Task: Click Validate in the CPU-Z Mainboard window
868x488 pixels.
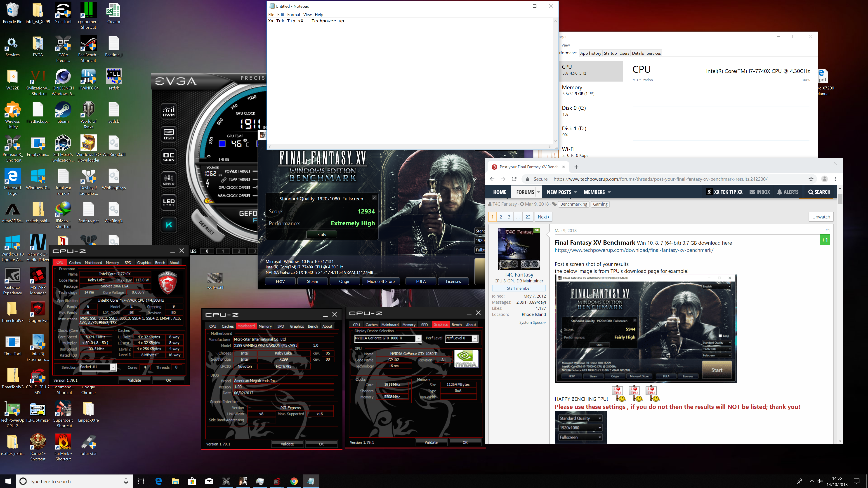Action: click(288, 444)
